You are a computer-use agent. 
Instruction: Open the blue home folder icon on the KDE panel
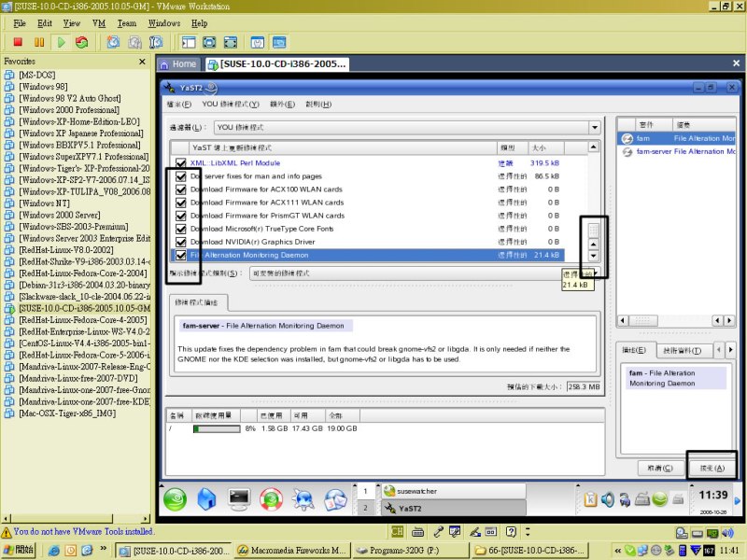tap(206, 499)
